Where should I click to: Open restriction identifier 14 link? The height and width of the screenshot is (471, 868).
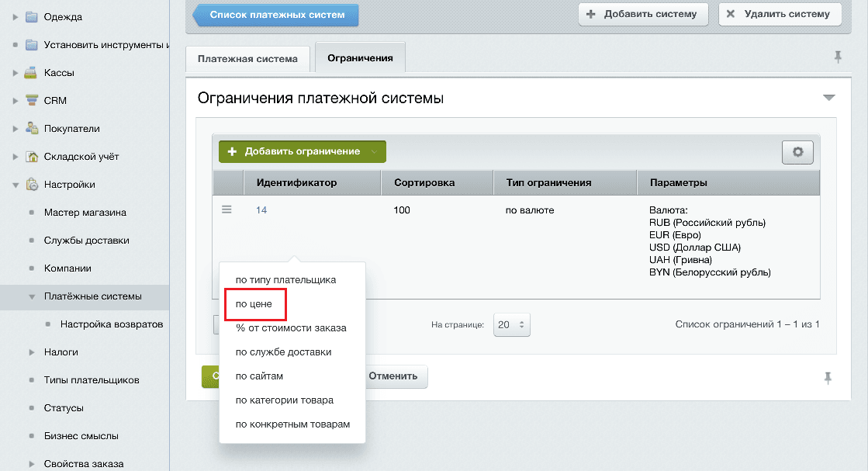(261, 210)
